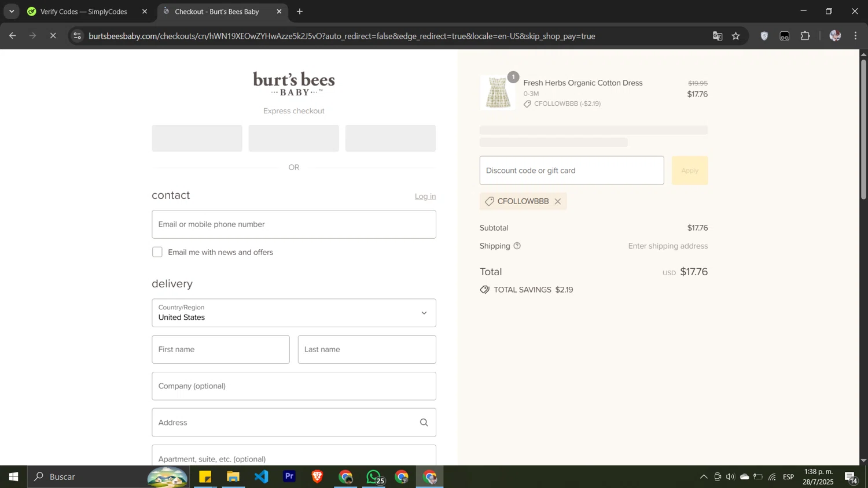Focus the Last name field
Viewport: 868px width, 488px height.
point(367,349)
